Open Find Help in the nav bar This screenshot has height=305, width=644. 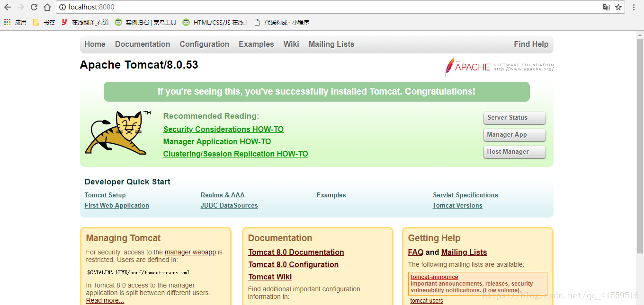pos(531,44)
